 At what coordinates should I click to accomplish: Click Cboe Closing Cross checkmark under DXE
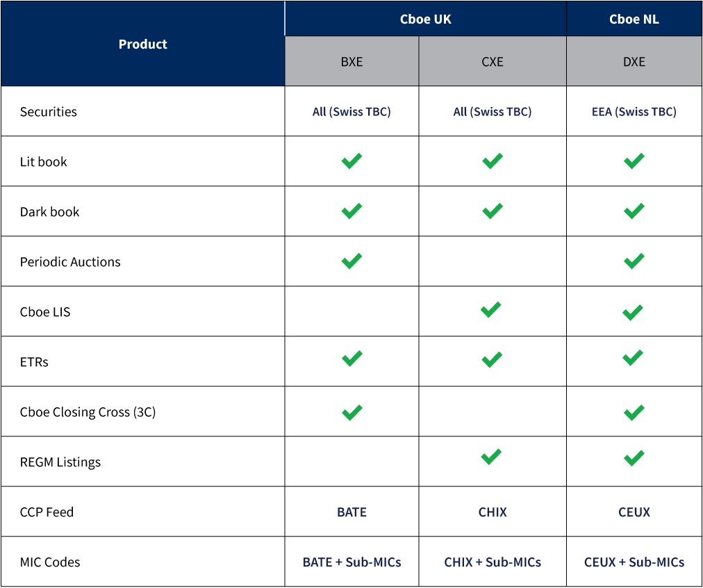(634, 412)
